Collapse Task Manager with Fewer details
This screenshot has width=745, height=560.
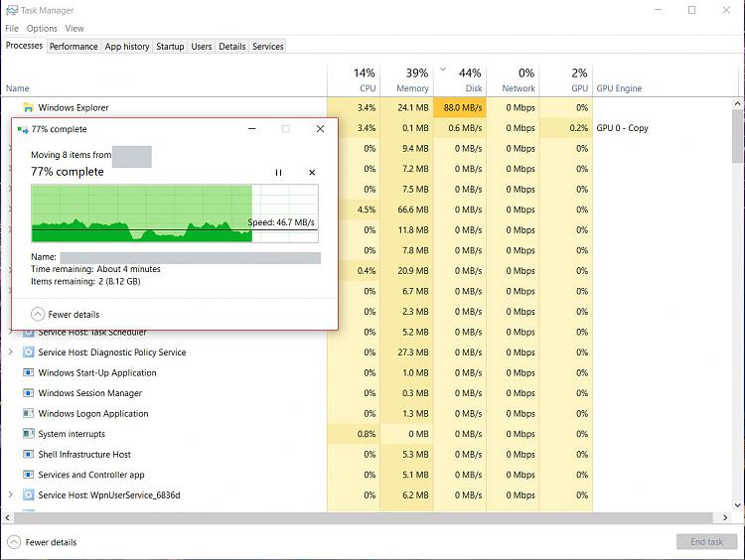coord(43,542)
